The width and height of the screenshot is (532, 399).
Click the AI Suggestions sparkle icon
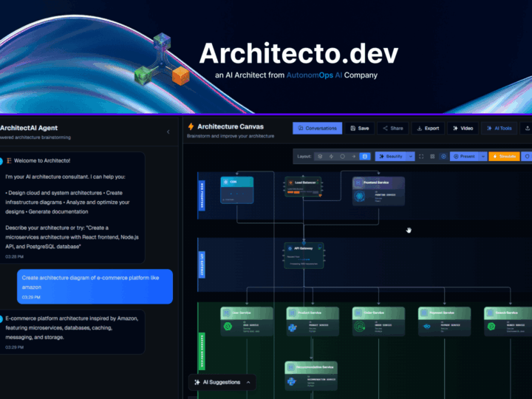(197, 383)
